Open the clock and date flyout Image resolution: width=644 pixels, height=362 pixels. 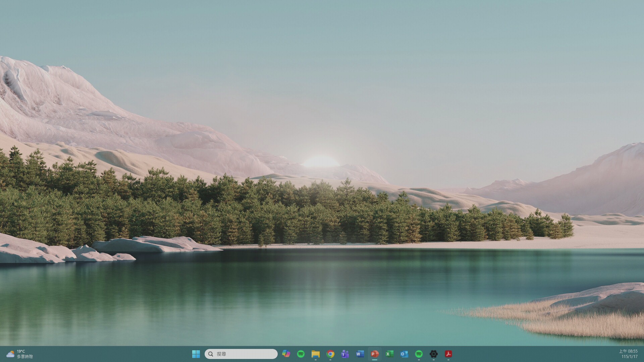pos(628,354)
